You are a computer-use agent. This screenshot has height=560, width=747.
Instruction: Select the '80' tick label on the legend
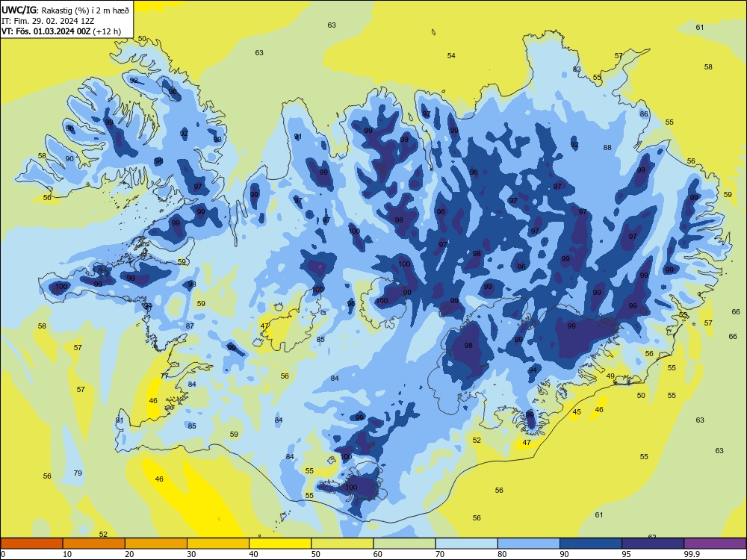click(x=502, y=554)
